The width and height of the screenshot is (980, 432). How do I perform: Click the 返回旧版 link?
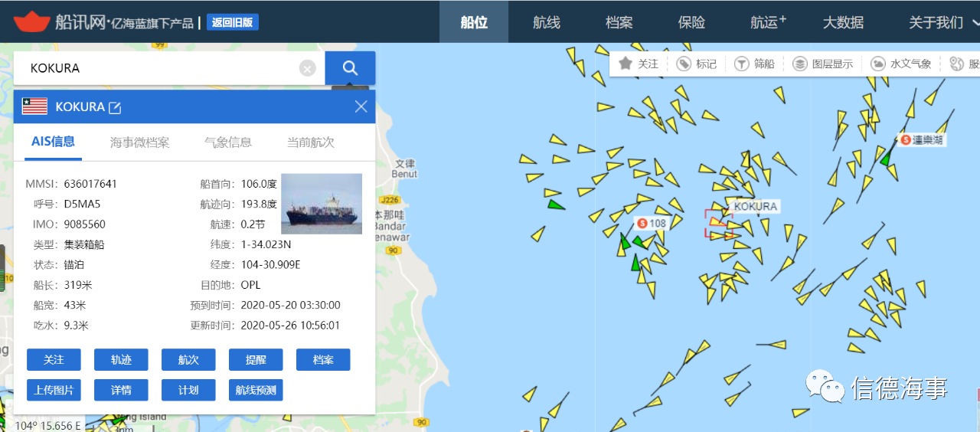click(x=233, y=22)
